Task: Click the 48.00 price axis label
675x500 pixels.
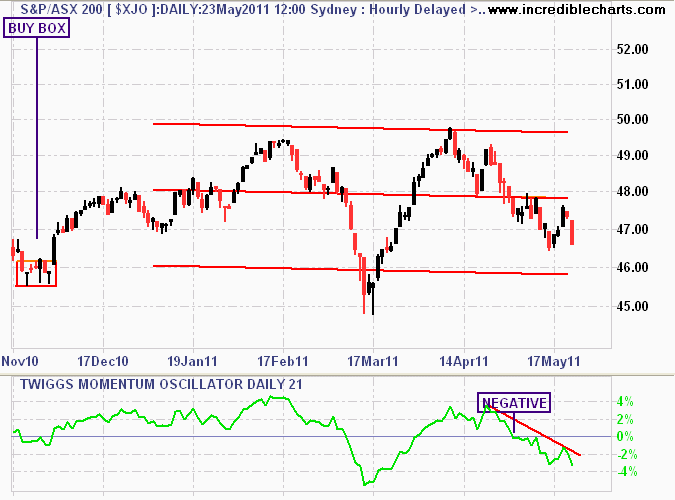Action: pos(632,191)
